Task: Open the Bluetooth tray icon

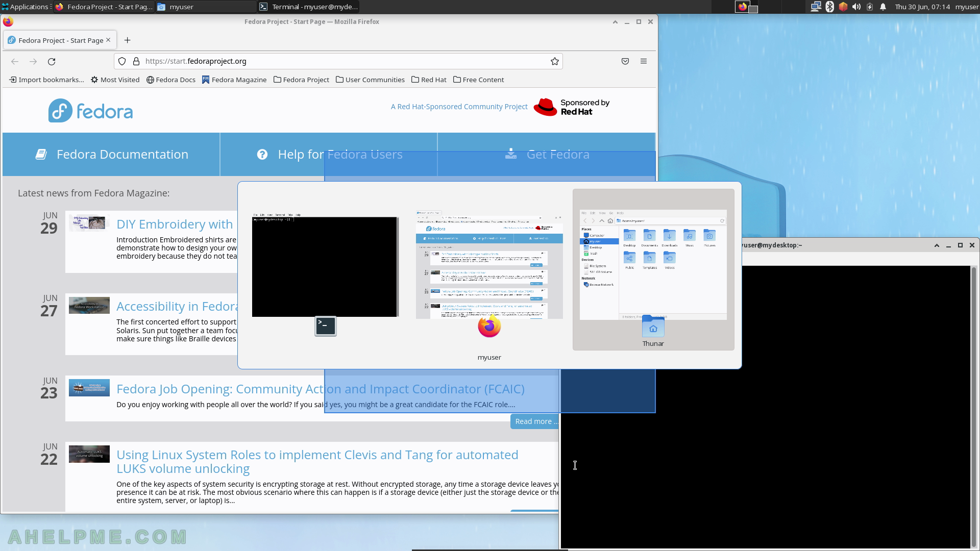Action: point(829,7)
